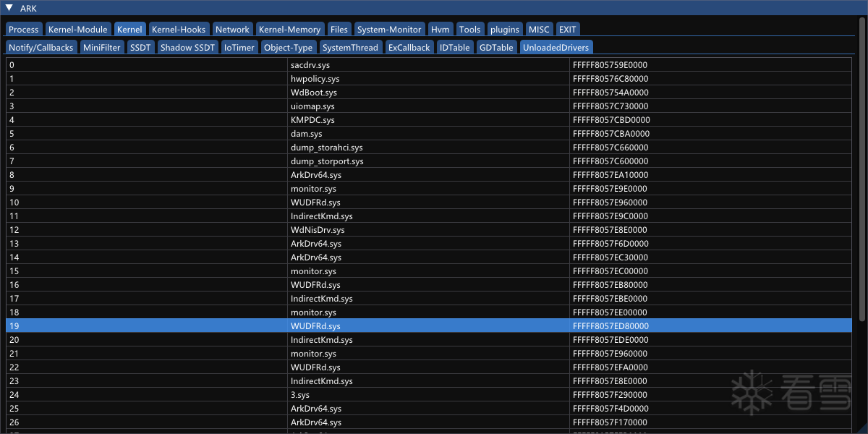The image size is (868, 434).
Task: Switch to the Object-Type sub-tab
Action: point(289,47)
